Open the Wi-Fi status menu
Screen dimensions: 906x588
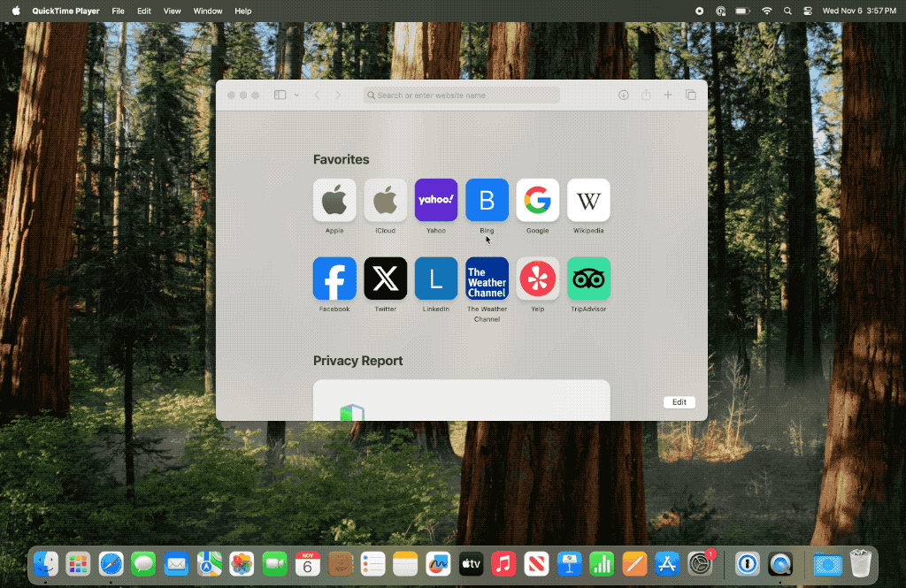[767, 11]
